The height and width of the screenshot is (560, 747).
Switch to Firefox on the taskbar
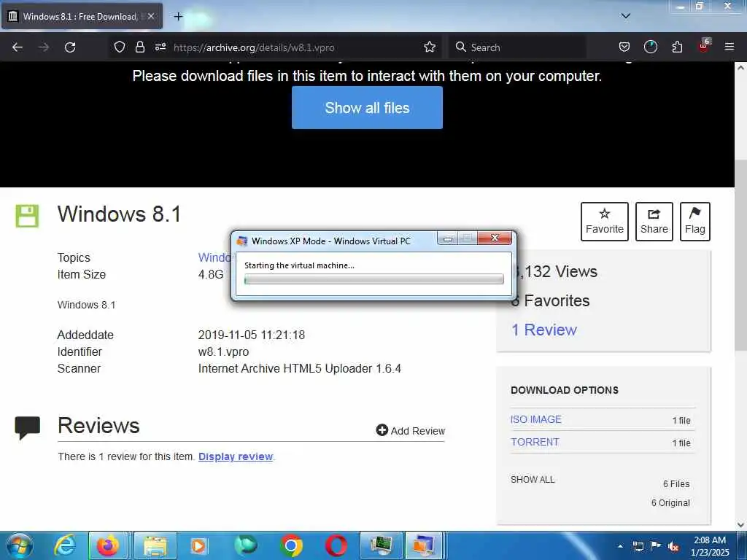(108, 545)
